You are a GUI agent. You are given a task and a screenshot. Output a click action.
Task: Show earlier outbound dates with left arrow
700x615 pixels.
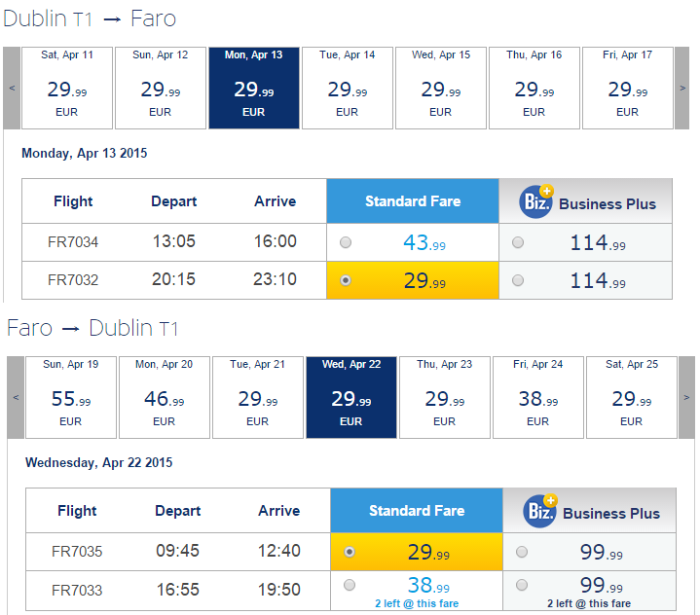point(12,88)
